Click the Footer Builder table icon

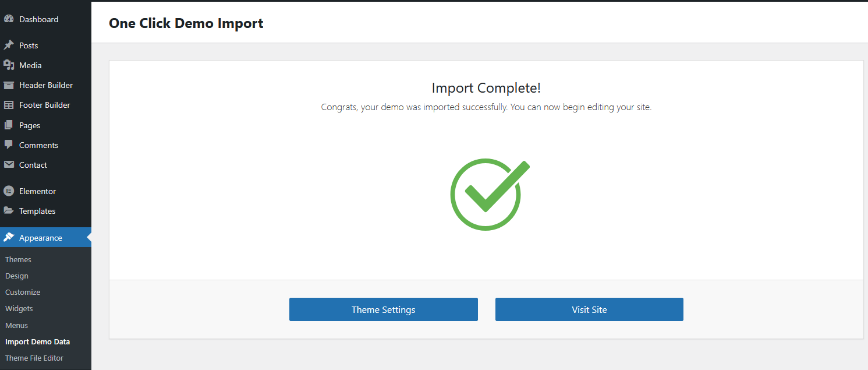click(9, 105)
